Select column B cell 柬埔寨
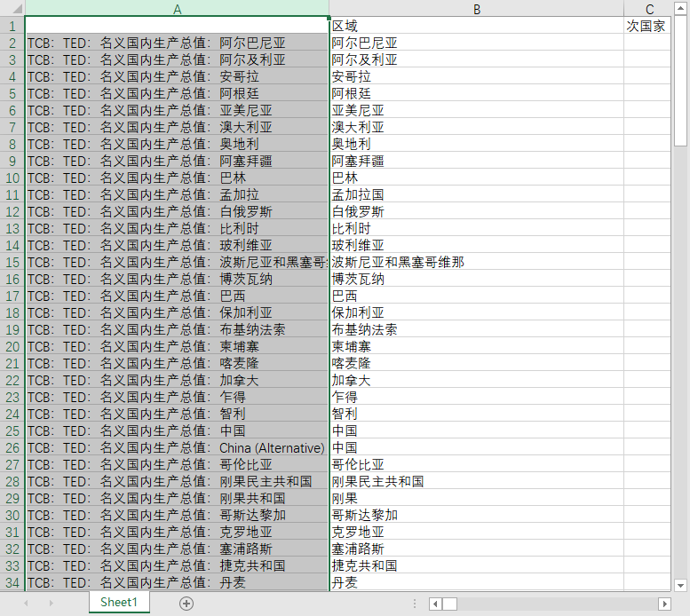Screen dimensions: 690x616 [x=477, y=346]
